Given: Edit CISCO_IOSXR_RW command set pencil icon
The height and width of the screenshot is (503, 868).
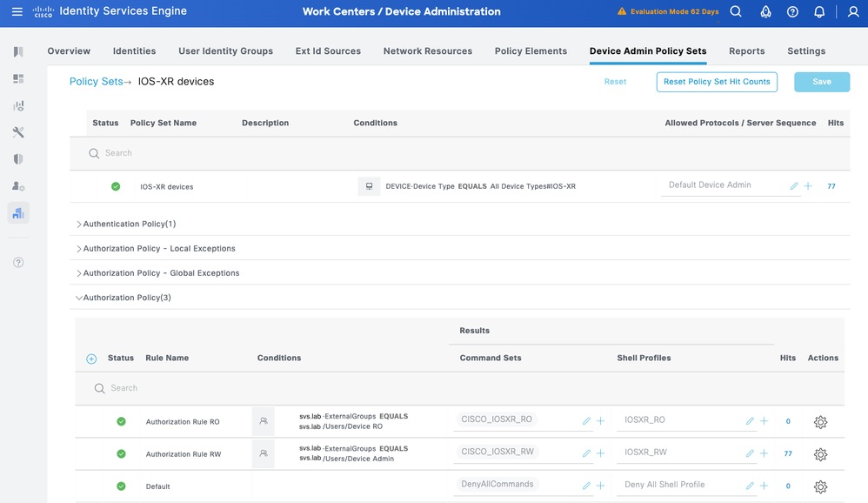Looking at the screenshot, I should point(586,453).
